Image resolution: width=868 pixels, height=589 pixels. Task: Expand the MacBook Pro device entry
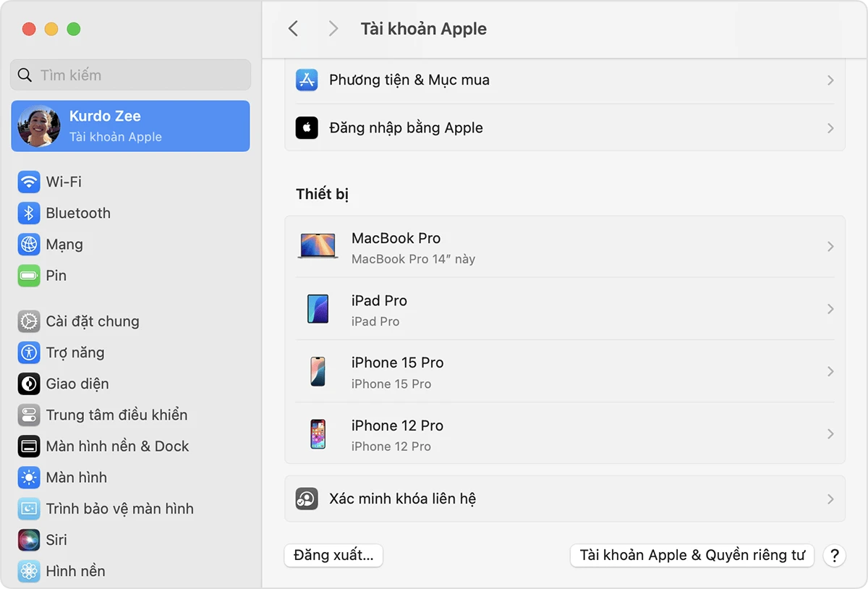click(x=830, y=247)
